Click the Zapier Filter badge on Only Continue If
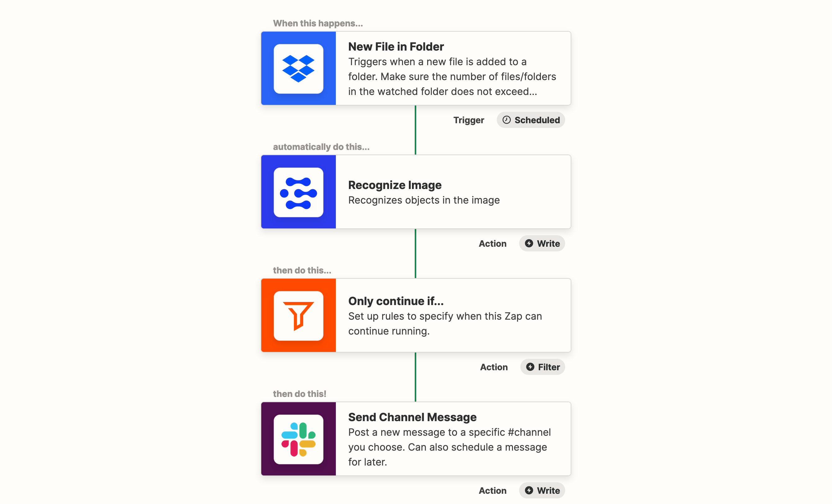This screenshot has height=504, width=832. point(542,367)
